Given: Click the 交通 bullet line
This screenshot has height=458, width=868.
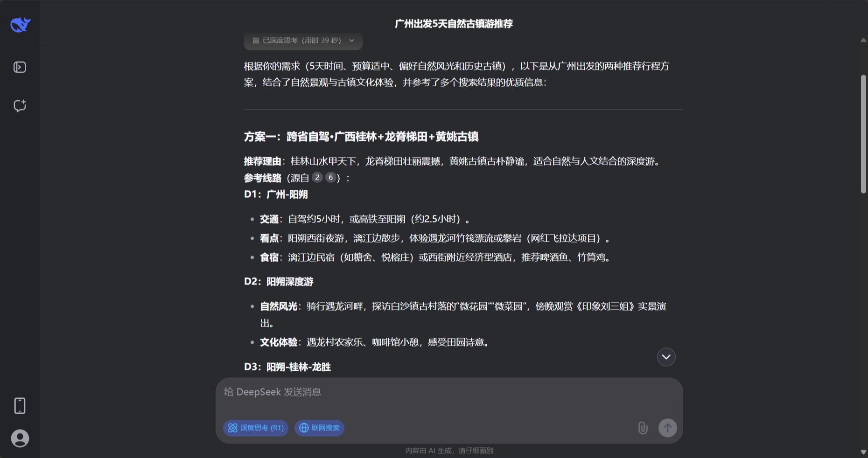Looking at the screenshot, I should [x=365, y=219].
